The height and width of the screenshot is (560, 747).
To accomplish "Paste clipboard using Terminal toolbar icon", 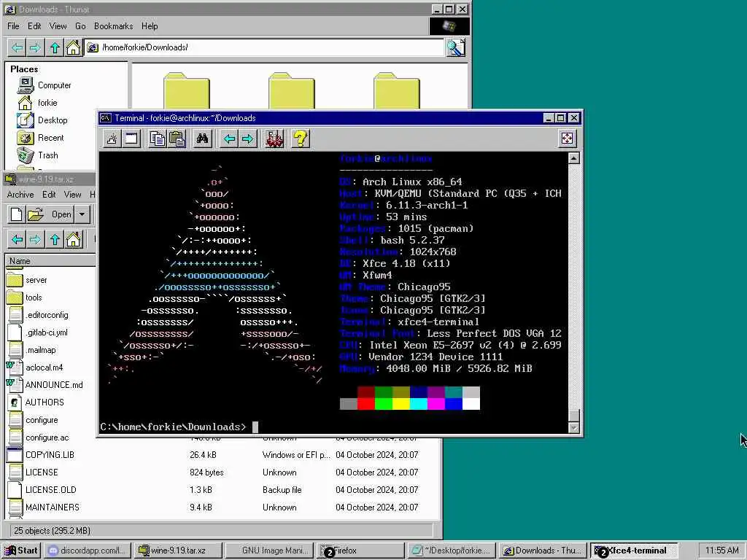I will click(177, 139).
